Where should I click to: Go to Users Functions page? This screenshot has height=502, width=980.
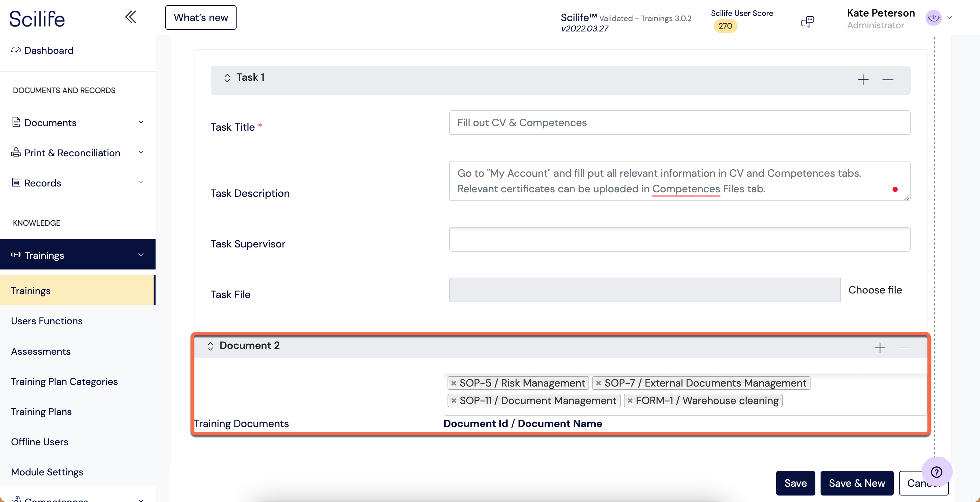click(x=46, y=321)
